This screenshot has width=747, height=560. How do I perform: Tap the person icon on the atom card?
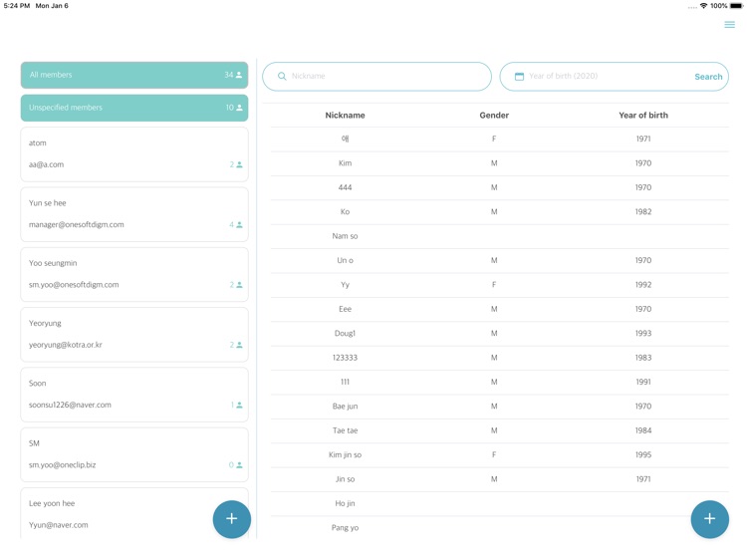239,164
